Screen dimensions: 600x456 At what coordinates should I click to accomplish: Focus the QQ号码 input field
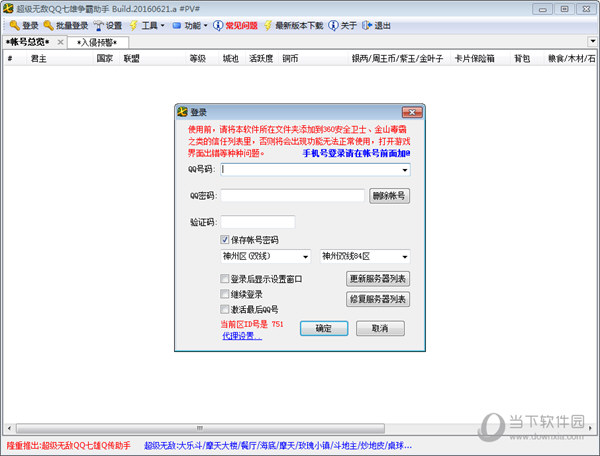[316, 170]
